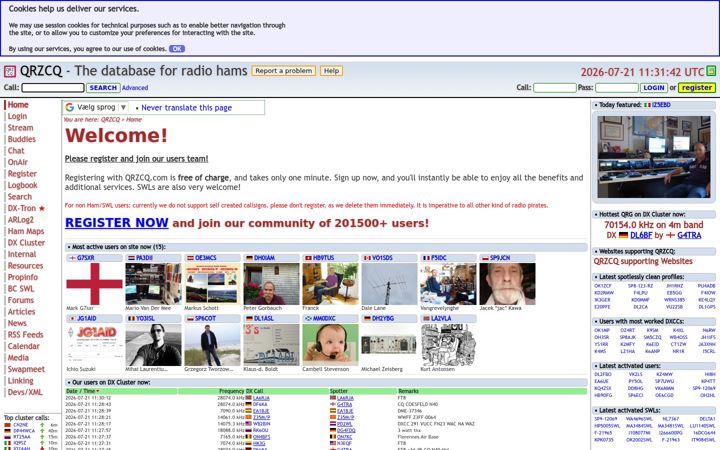Open VO1SDS antenna photo thumbnail
The height and width of the screenshot is (450, 720).
tap(389, 284)
